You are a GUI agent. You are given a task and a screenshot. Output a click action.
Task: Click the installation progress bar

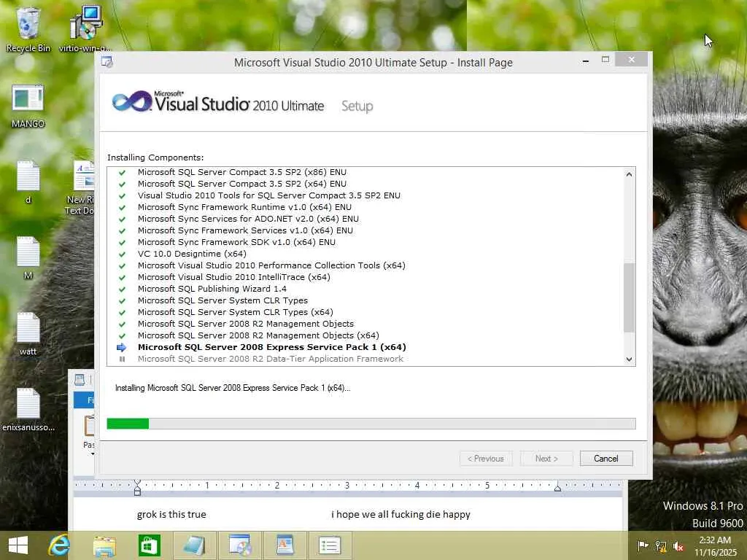click(x=371, y=424)
